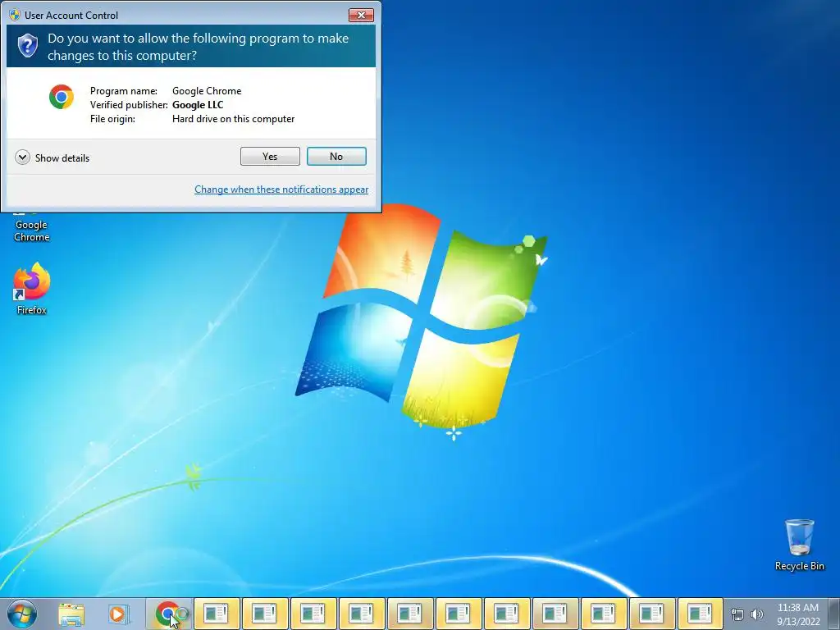The image size is (840, 630).
Task: Open Change when these notifications appear link
Action: coord(281,189)
